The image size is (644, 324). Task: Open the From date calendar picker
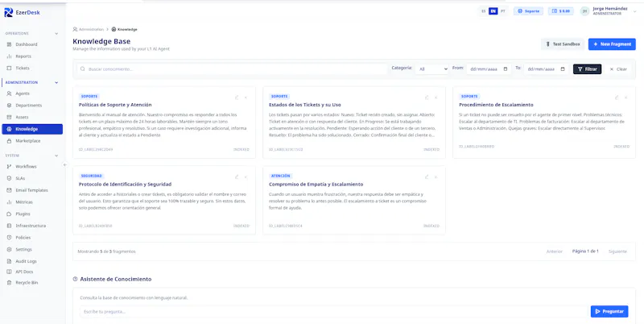coord(506,69)
